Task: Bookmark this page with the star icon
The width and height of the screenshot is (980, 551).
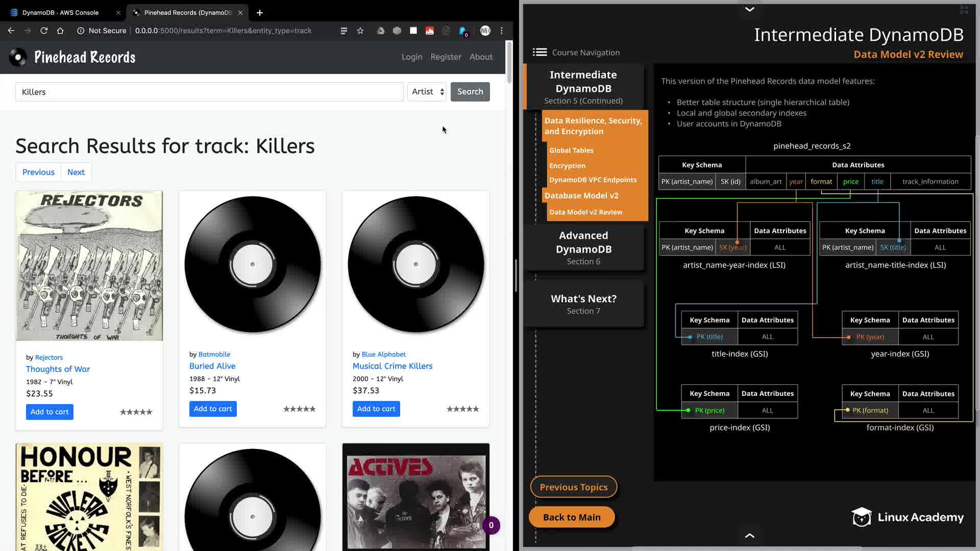Action: [x=360, y=31]
